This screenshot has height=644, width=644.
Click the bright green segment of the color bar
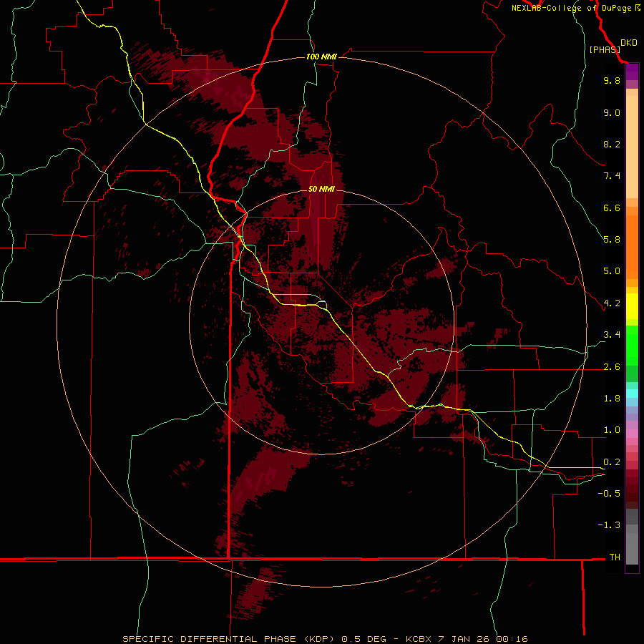click(632, 345)
